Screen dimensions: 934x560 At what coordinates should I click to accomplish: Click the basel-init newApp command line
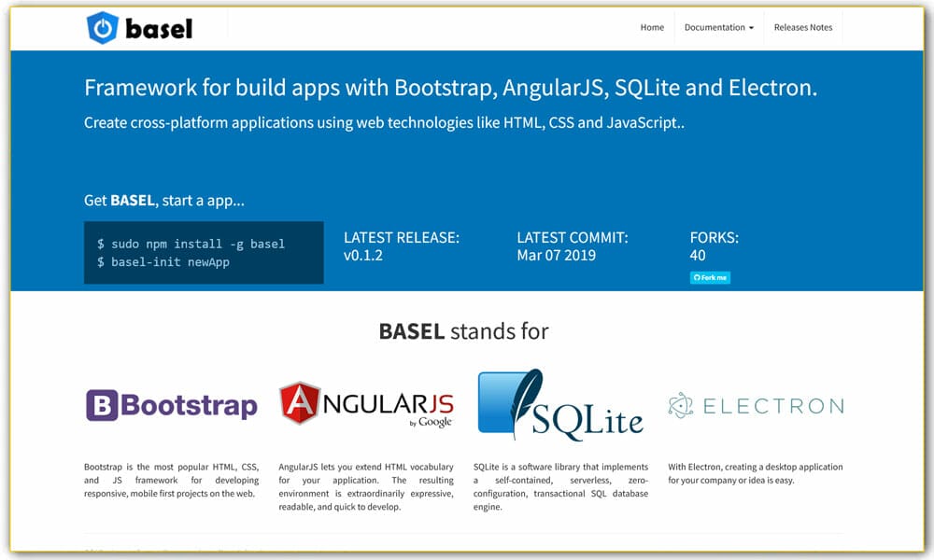(x=163, y=262)
